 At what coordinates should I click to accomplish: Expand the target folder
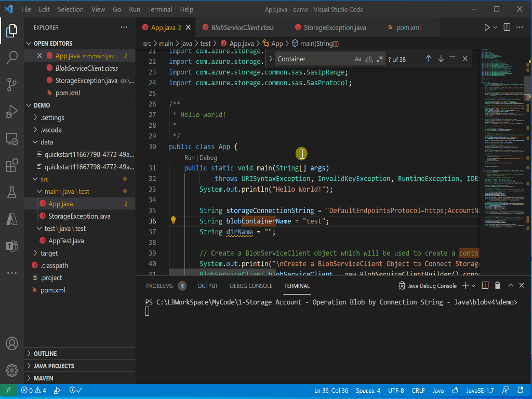tap(49, 253)
